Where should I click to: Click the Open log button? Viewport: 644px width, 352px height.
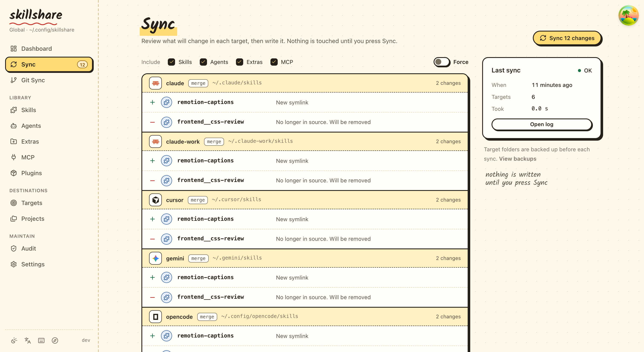tap(542, 124)
